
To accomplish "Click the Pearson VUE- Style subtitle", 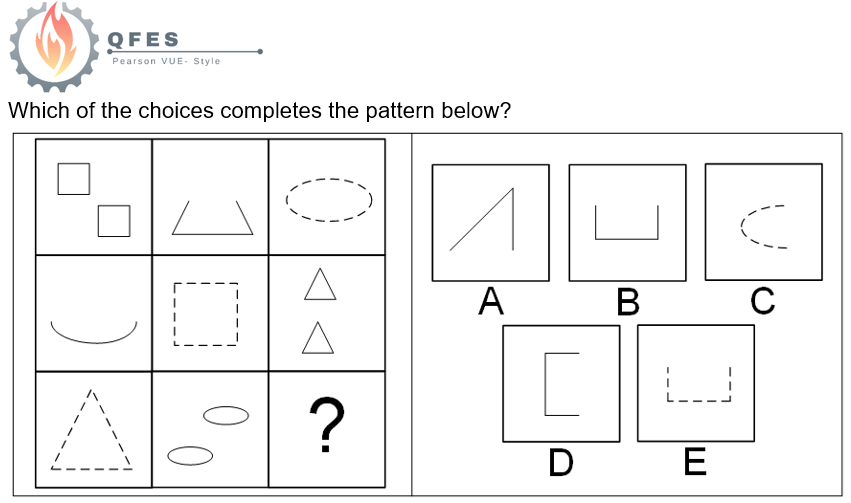I will click(x=166, y=61).
